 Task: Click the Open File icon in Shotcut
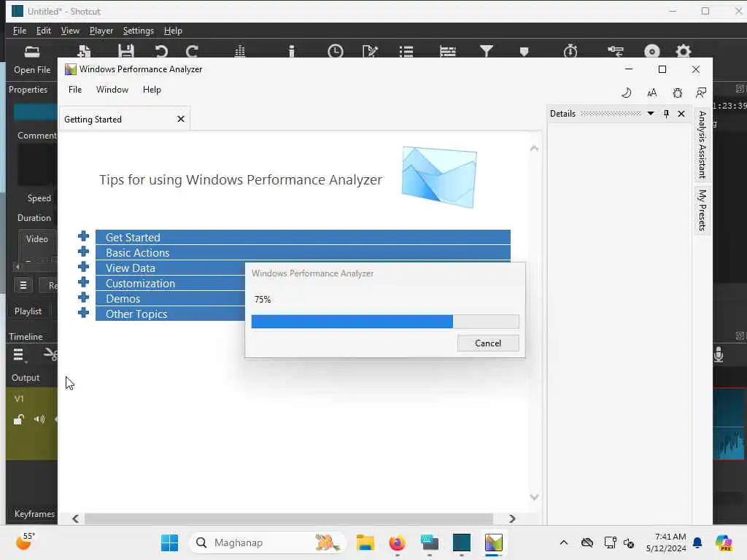pyautogui.click(x=32, y=52)
